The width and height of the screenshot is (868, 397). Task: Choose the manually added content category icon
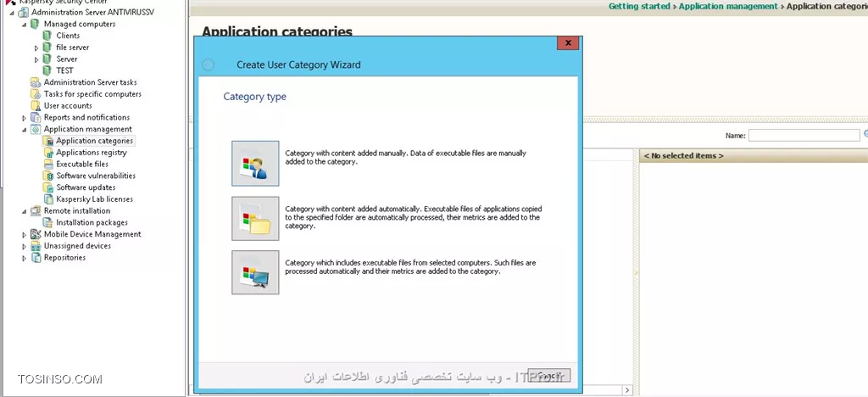(255, 164)
